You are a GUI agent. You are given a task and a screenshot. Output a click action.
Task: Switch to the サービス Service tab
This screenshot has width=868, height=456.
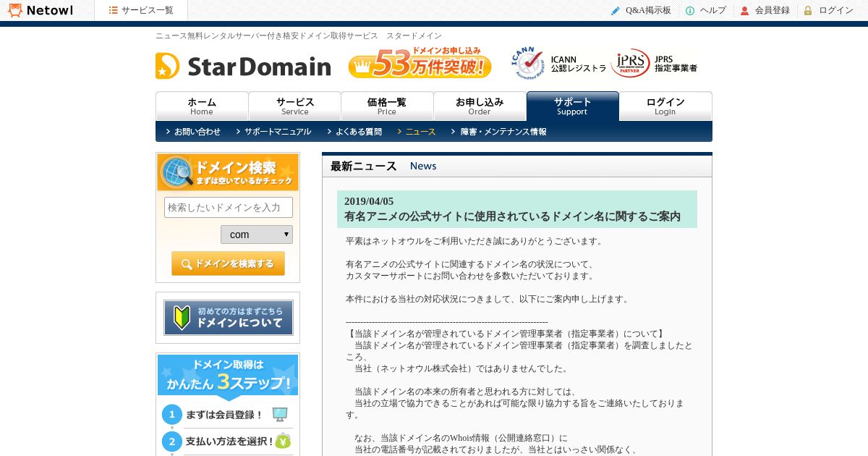pyautogui.click(x=294, y=106)
